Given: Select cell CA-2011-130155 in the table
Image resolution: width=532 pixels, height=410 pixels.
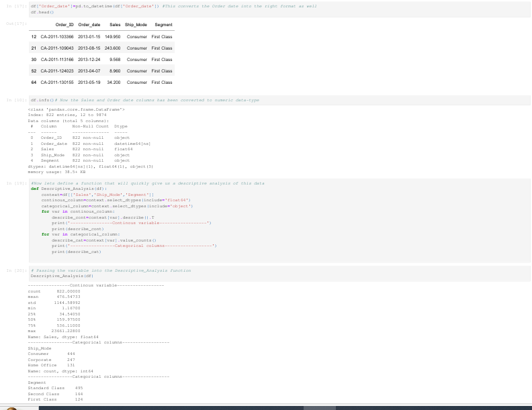Looking at the screenshot, I should (57, 83).
